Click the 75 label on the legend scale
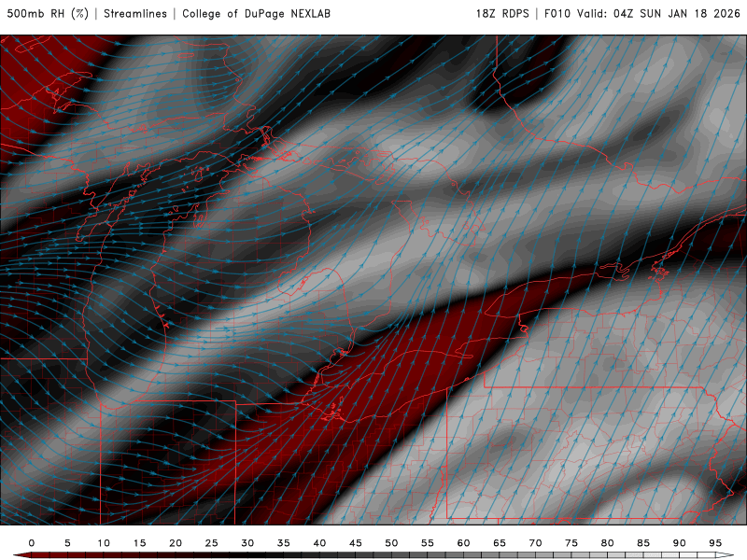The height and width of the screenshot is (560, 747). [x=571, y=543]
